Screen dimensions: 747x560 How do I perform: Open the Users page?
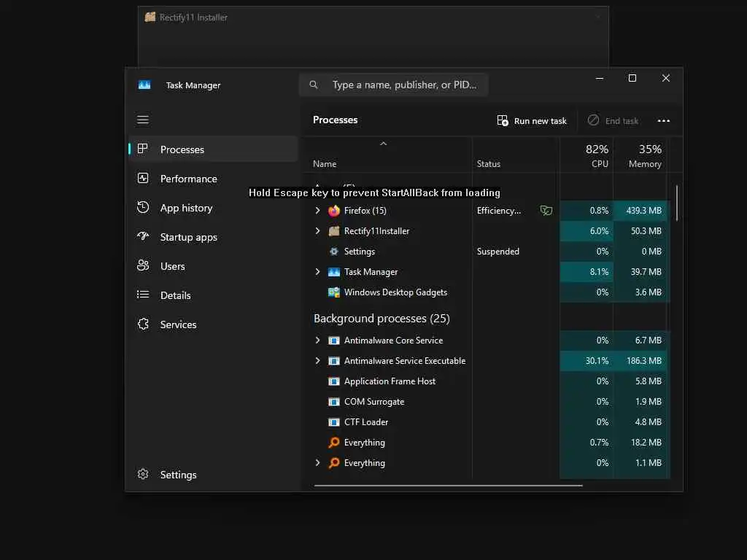click(x=214, y=265)
